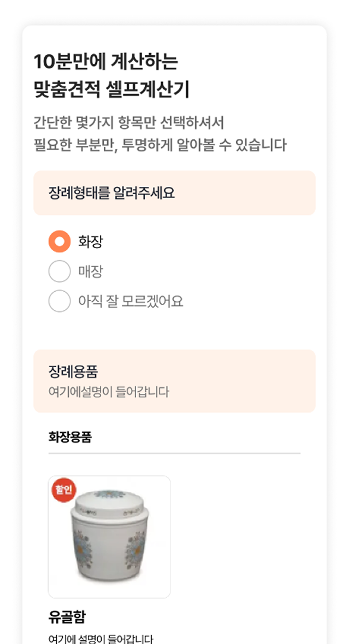Click the 간단한 몇가지 항목만 선택하셔서 subtitle
348x644 pixels.
pyautogui.click(x=128, y=123)
